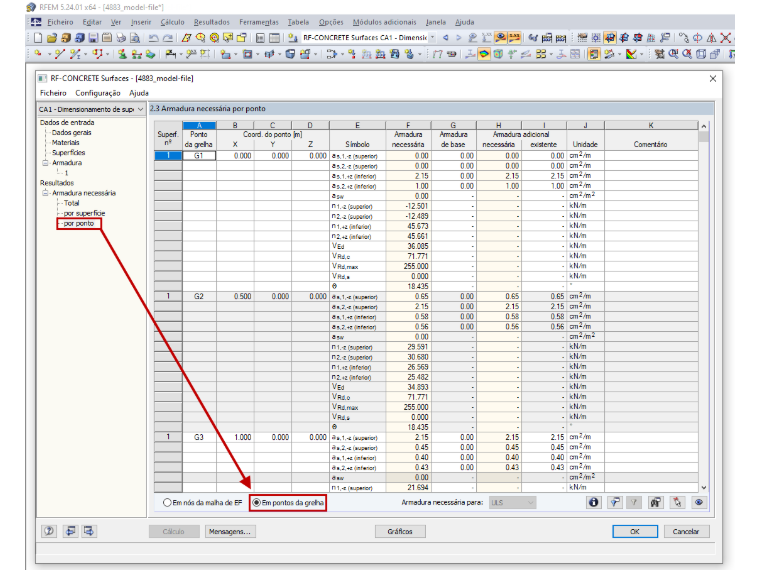Image resolution: width=760 pixels, height=570 pixels.
Task: Collapse the Armadura tree node
Action: (46, 163)
